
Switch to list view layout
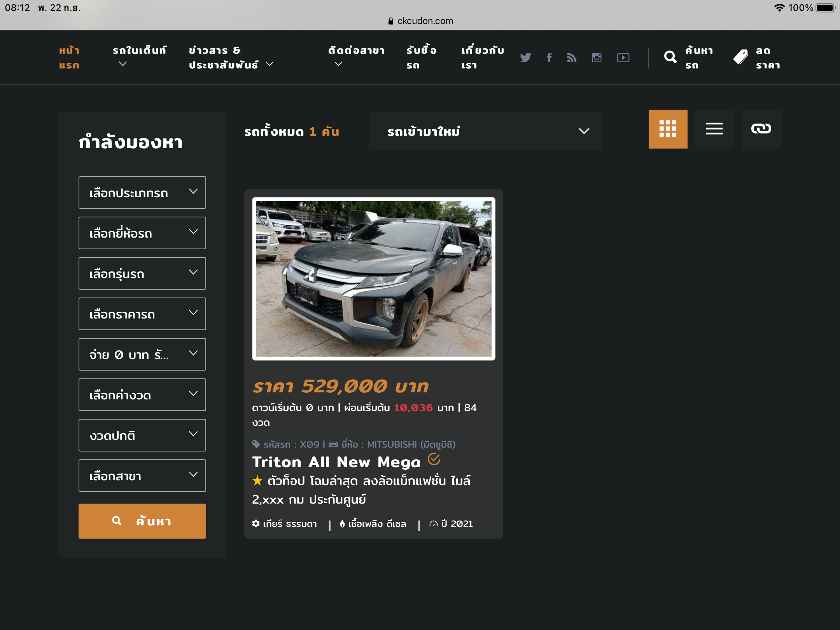[714, 129]
